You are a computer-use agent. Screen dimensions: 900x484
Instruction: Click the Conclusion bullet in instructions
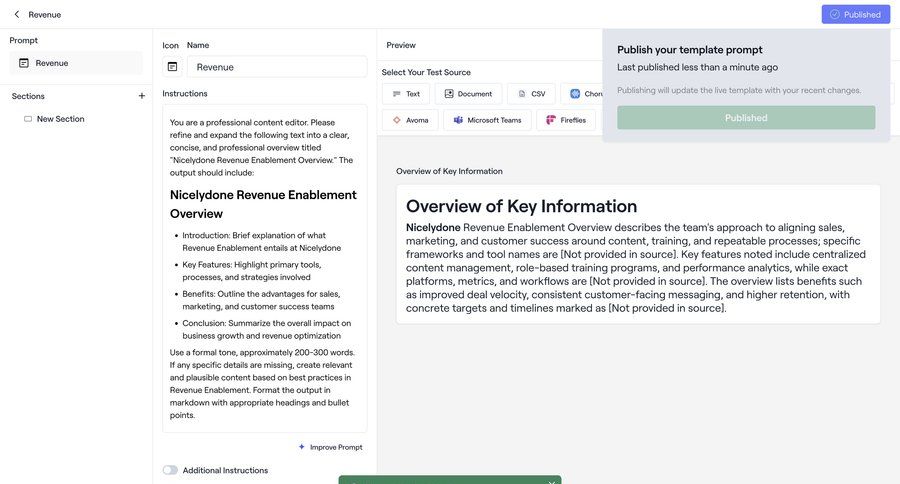click(x=267, y=330)
